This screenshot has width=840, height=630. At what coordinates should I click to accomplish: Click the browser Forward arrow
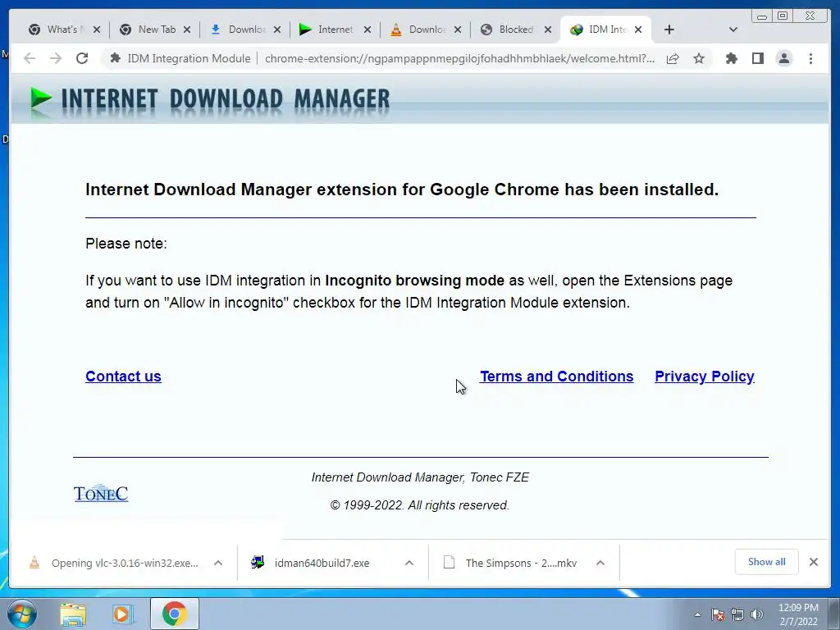tap(56, 58)
